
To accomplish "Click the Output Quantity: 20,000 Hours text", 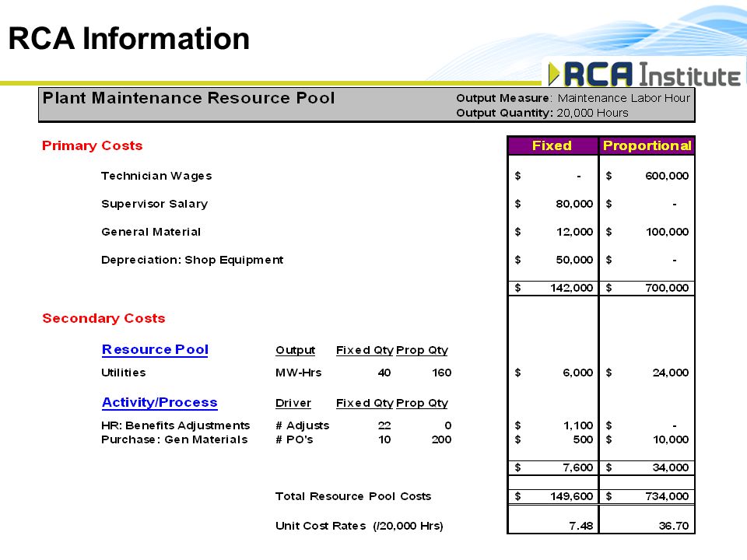I will [542, 113].
